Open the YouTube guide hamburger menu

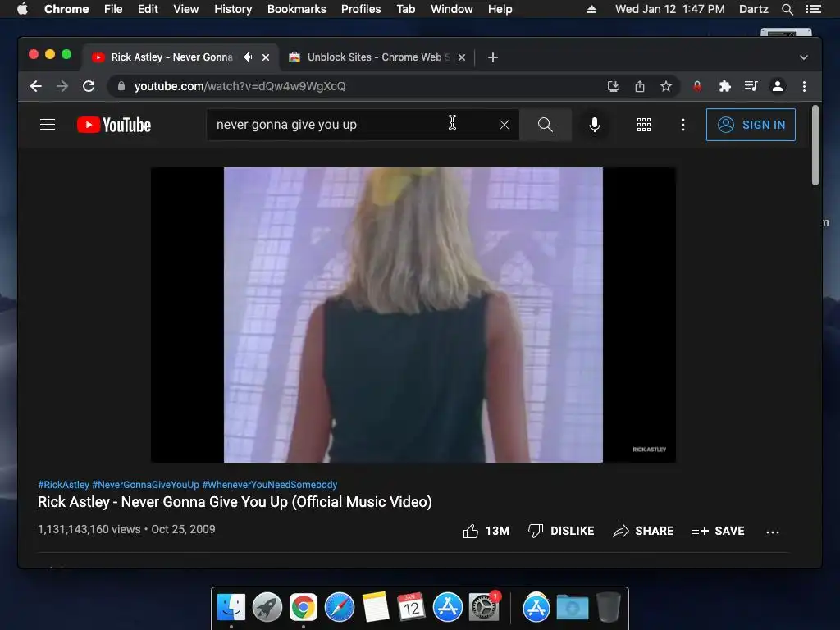pos(48,125)
